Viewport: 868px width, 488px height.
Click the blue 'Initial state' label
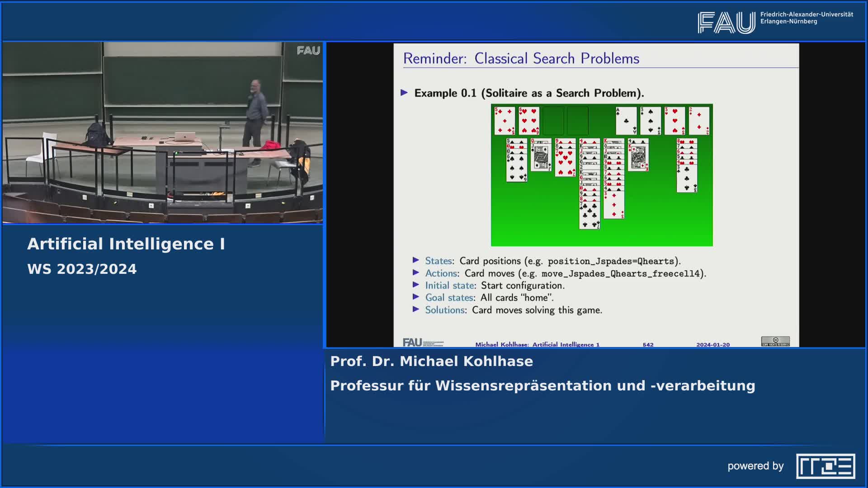point(450,286)
